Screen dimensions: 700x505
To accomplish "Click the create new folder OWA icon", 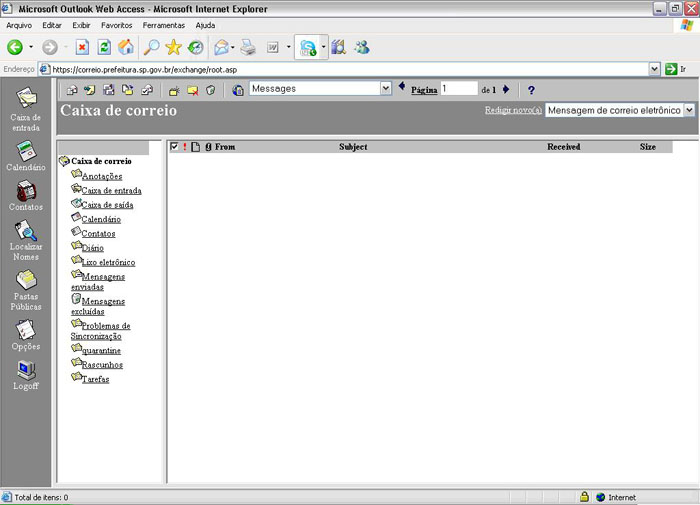I will coord(174,91).
